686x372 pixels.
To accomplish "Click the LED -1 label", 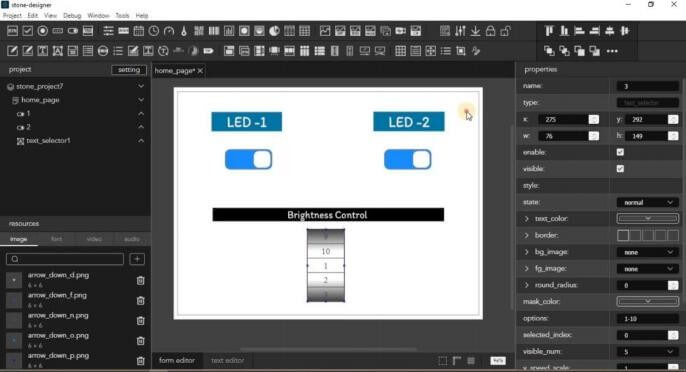I will tap(247, 122).
